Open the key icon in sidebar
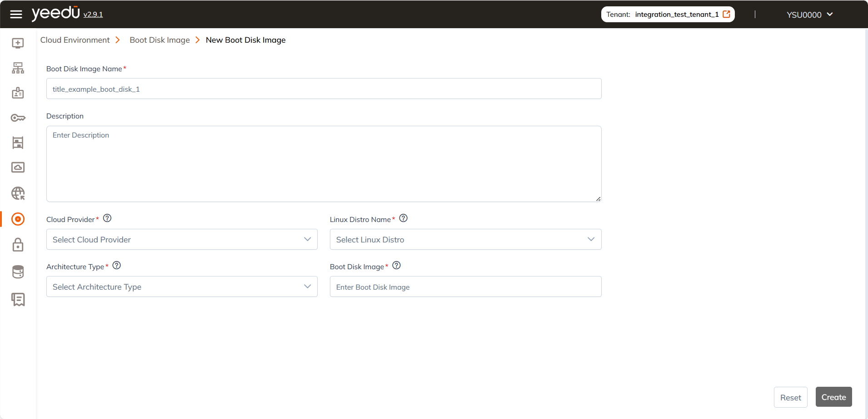Image resolution: width=868 pixels, height=419 pixels. pyautogui.click(x=18, y=118)
